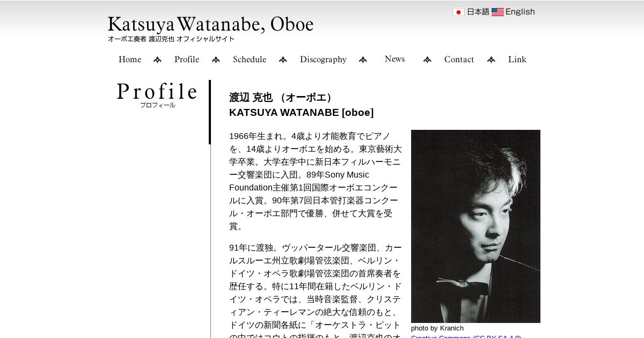The image size is (644, 338).
Task: Go to the Schedule page
Action: tap(250, 60)
